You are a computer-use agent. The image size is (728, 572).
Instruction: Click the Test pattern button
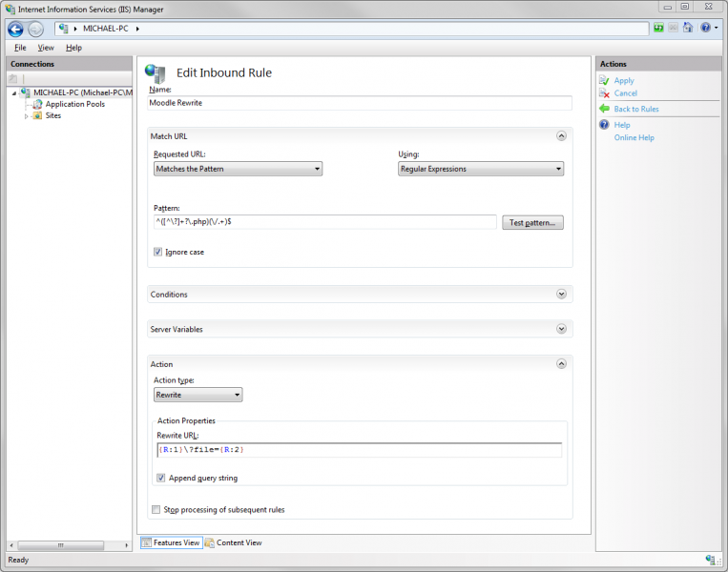pyautogui.click(x=532, y=223)
